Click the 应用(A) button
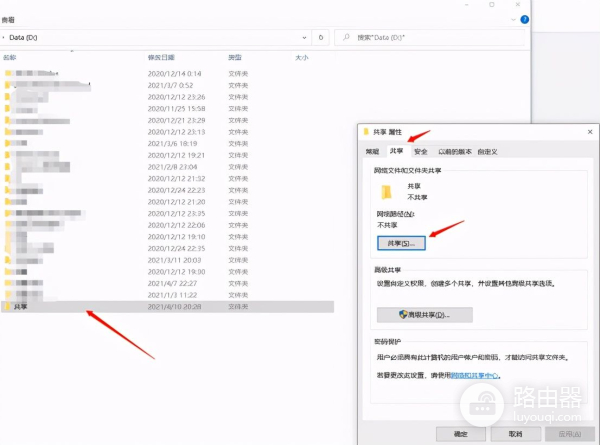 (x=570, y=434)
